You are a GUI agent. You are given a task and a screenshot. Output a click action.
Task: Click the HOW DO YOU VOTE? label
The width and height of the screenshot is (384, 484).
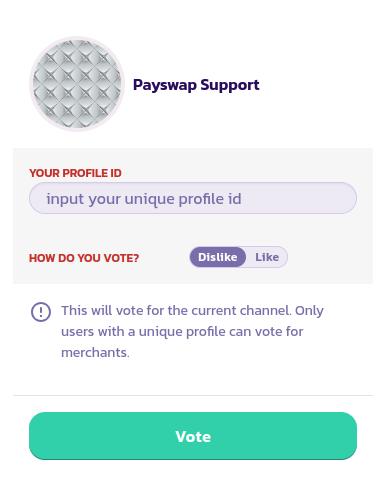[84, 258]
